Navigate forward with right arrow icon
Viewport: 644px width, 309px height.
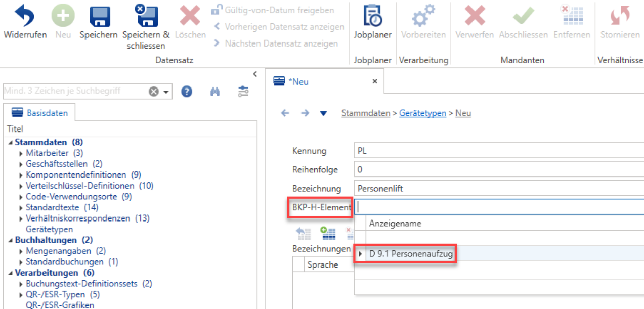tap(305, 113)
